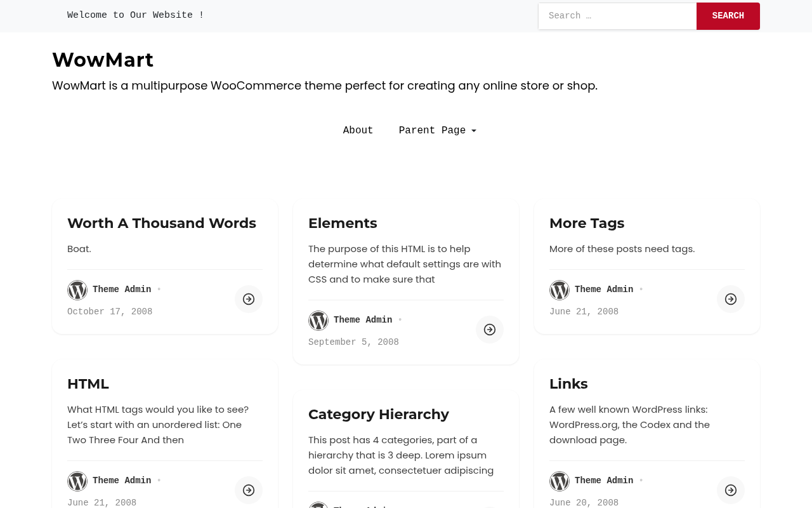Open the Category Hierarchy post title

click(x=379, y=415)
